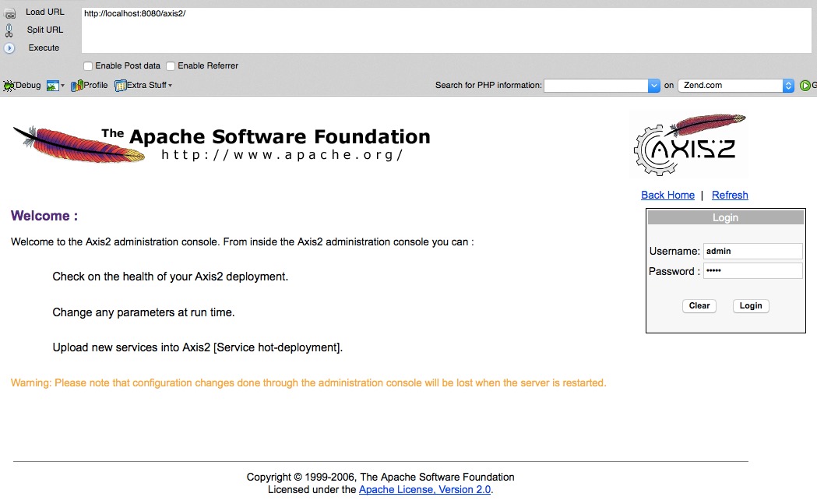Image resolution: width=817 pixels, height=504 pixels.
Task: Click the green Go icon beside Zend.com
Action: tap(805, 86)
